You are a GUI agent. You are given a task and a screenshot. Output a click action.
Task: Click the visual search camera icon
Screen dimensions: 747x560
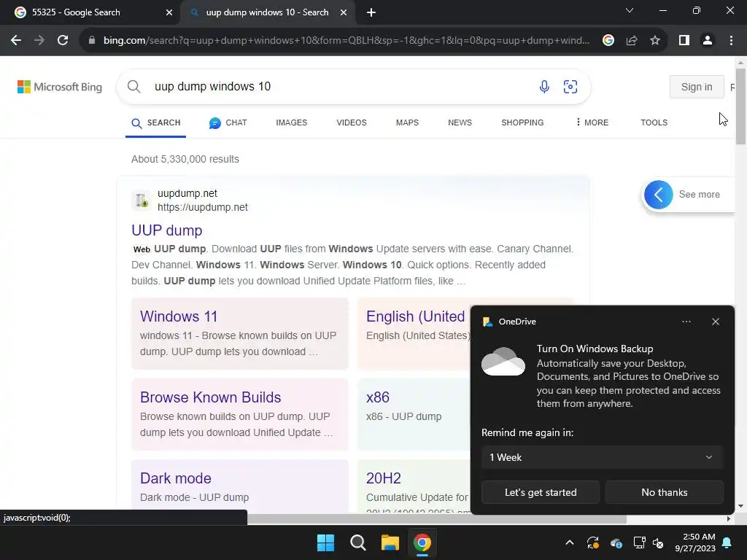(570, 87)
